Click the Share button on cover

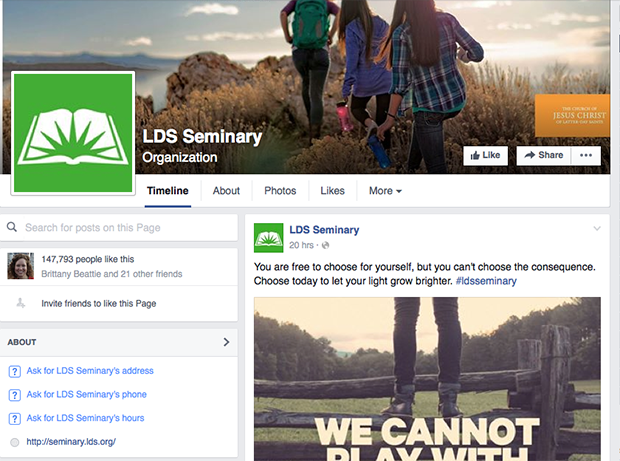click(544, 155)
